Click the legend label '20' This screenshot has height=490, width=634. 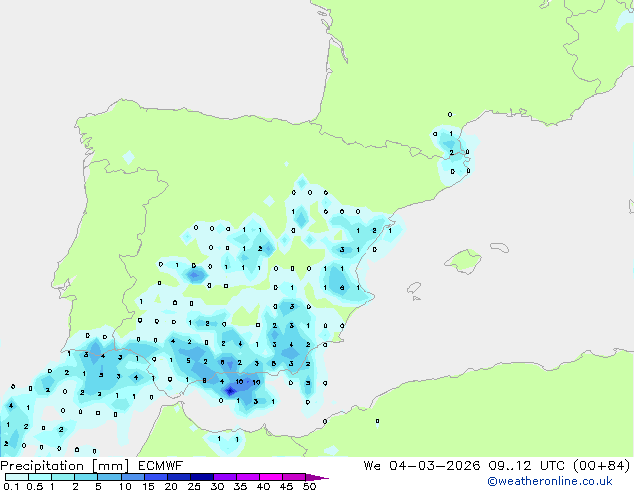171,486
